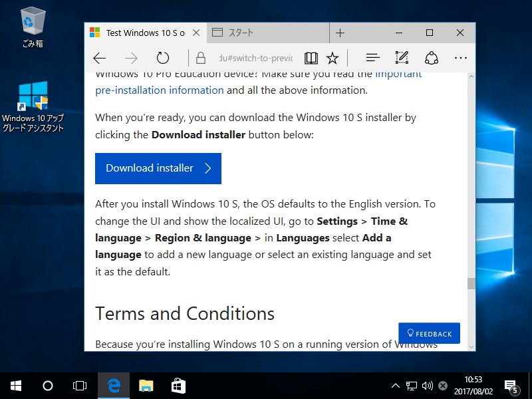Add current page to favorites

coord(332,58)
